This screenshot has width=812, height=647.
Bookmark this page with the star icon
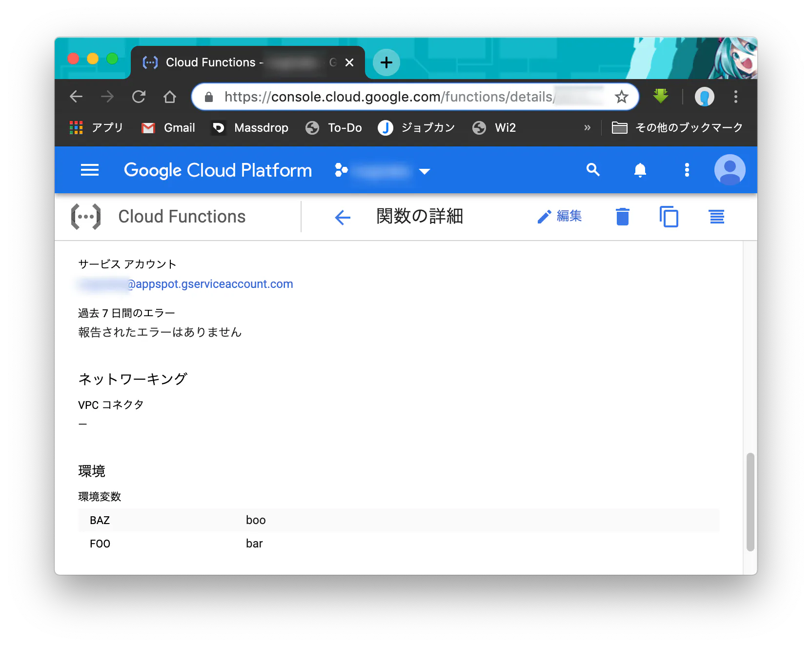click(622, 97)
